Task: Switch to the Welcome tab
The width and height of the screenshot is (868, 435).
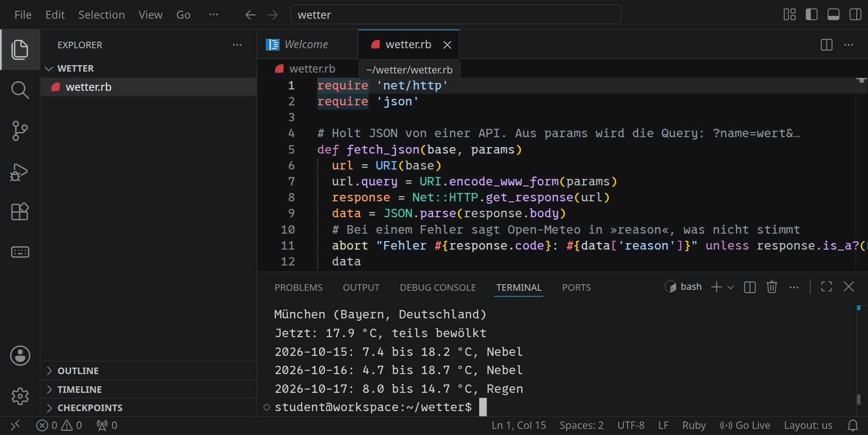Action: point(308,44)
